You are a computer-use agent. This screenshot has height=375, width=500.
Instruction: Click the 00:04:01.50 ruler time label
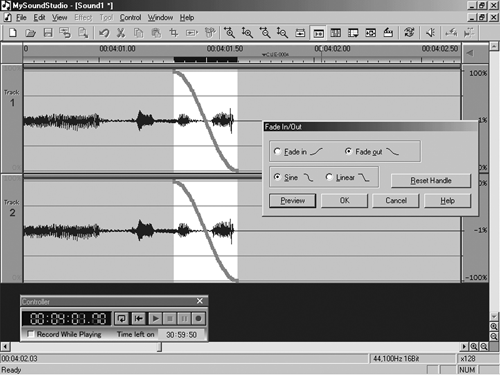(x=225, y=49)
